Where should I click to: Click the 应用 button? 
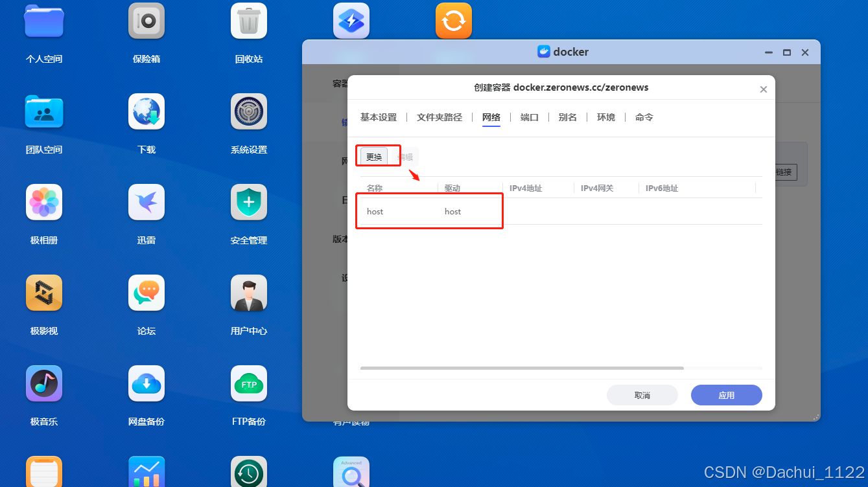pyautogui.click(x=727, y=395)
